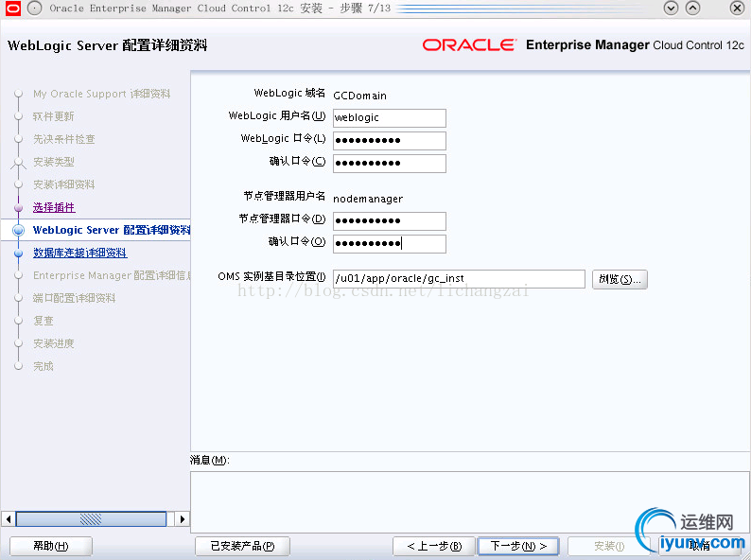This screenshot has width=751, height=560.
Task: Click the My Oracle Support 详细资料 step
Action: [x=101, y=94]
